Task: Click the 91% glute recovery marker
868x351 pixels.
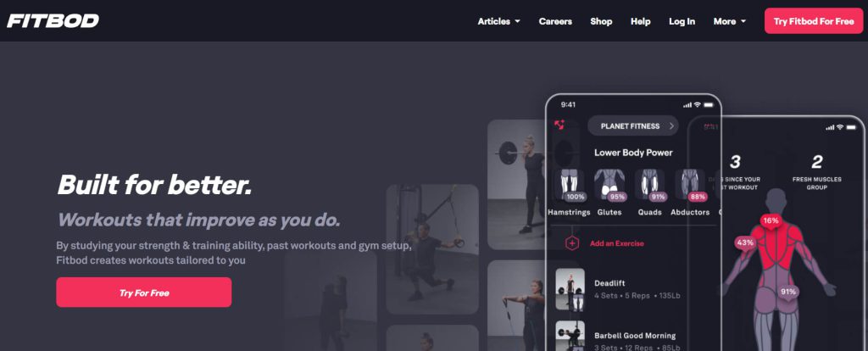Action: (x=787, y=292)
